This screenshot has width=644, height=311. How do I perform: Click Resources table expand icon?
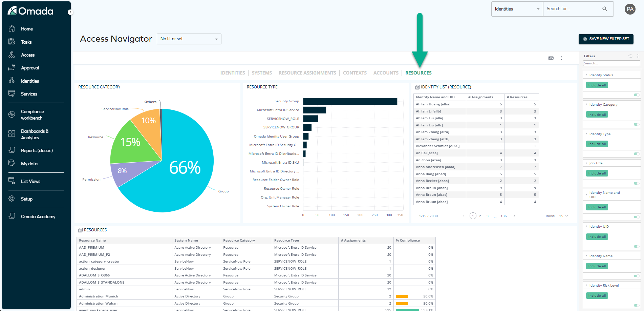coord(80,230)
